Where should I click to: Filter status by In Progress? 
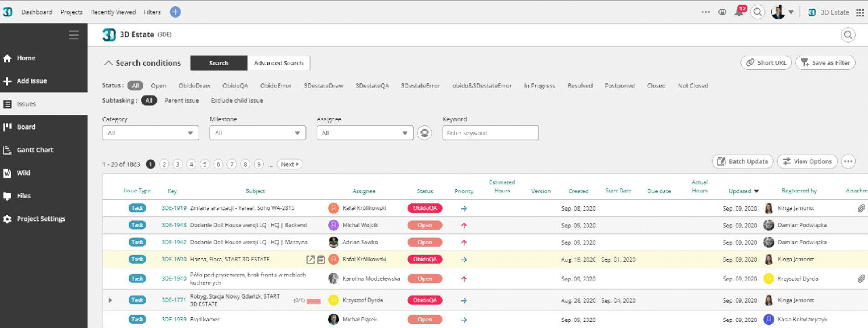[x=539, y=86]
